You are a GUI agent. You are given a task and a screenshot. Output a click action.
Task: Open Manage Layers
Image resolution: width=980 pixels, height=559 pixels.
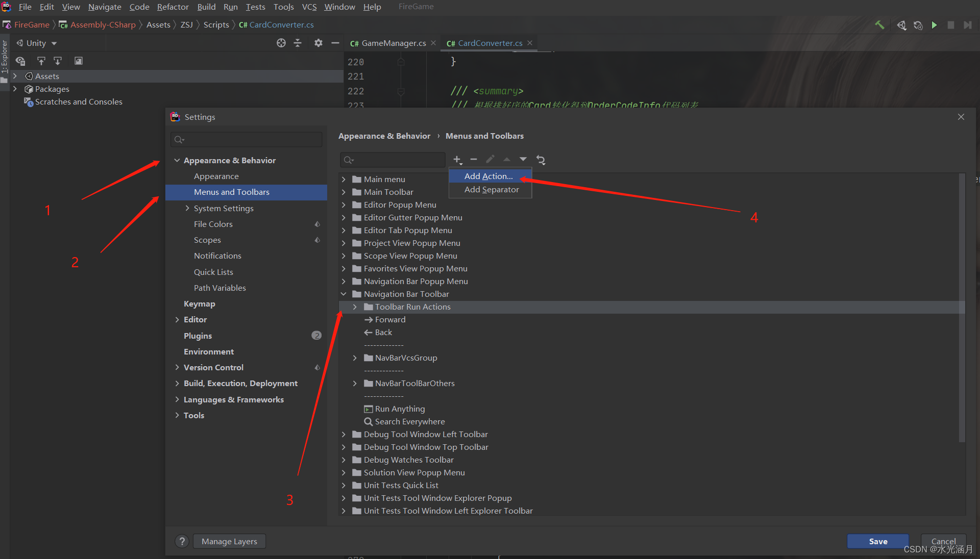pos(229,541)
